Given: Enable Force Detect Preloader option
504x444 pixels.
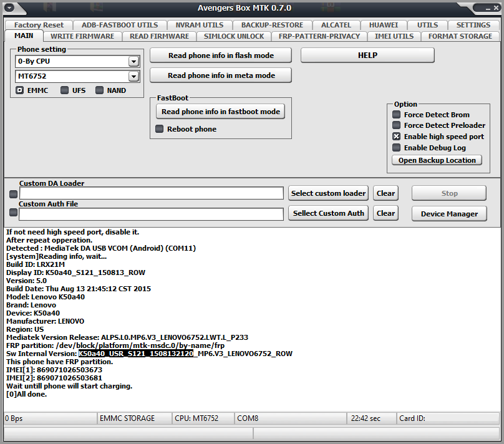Looking at the screenshot, I should coord(396,125).
